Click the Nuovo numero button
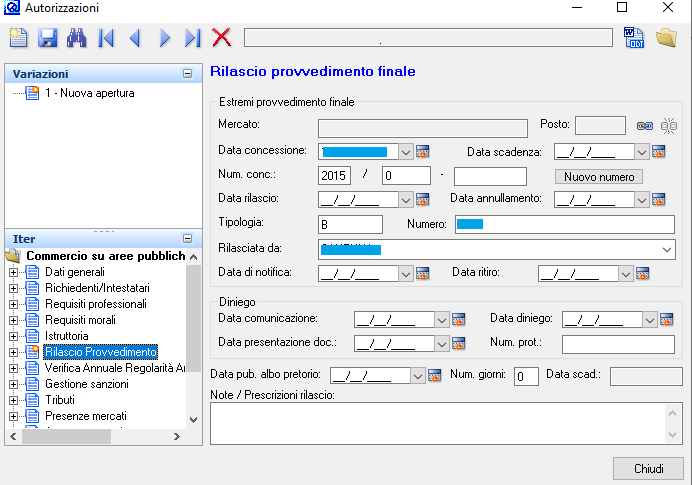 [599, 177]
